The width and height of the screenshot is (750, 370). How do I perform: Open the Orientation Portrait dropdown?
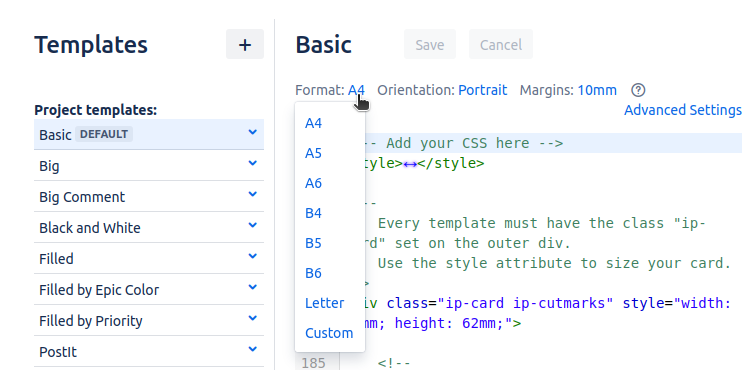pyautogui.click(x=483, y=90)
